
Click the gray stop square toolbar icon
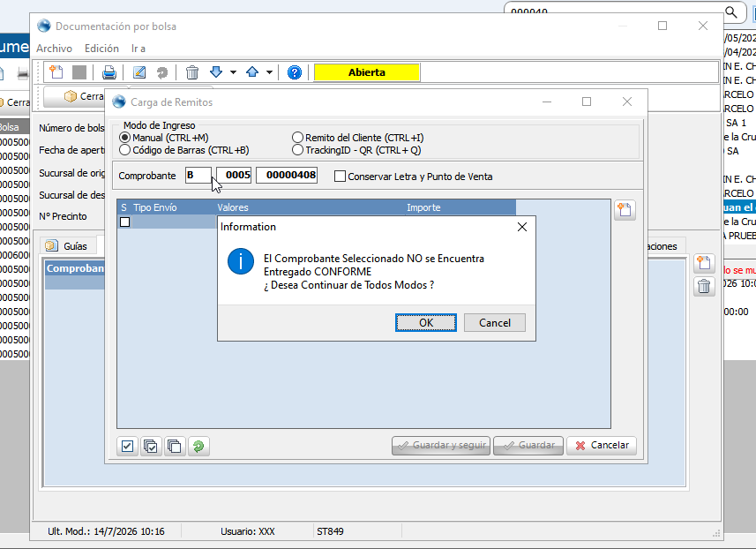(x=79, y=72)
